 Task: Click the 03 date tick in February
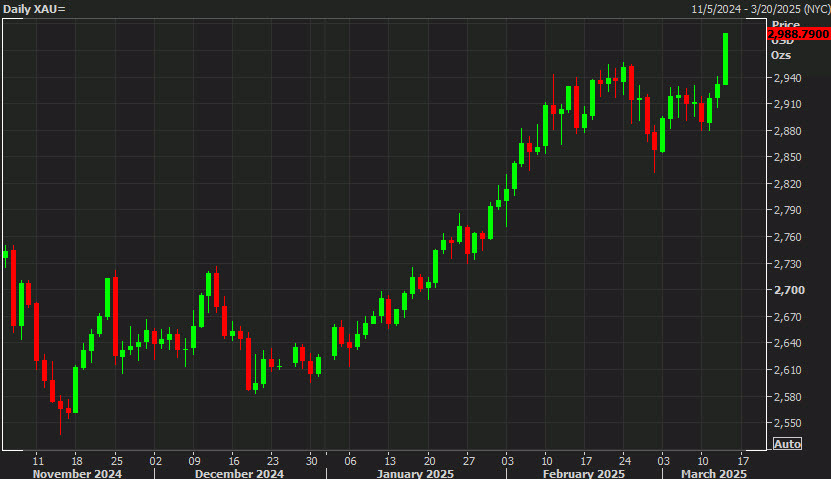pyautogui.click(x=507, y=460)
